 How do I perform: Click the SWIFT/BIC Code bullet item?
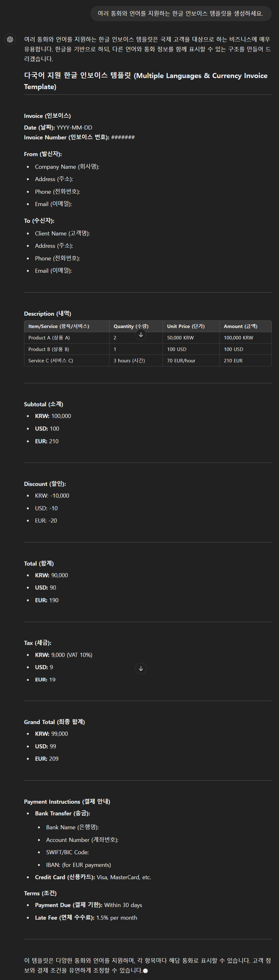point(67,852)
